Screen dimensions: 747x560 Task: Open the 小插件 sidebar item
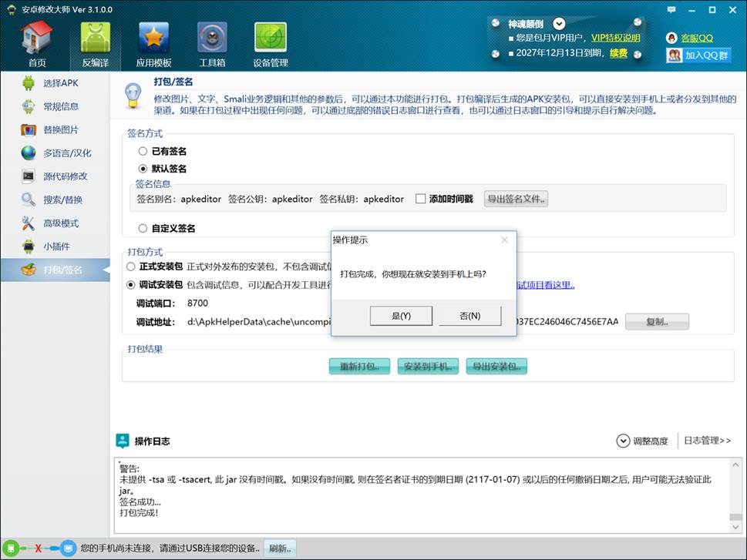tap(56, 246)
